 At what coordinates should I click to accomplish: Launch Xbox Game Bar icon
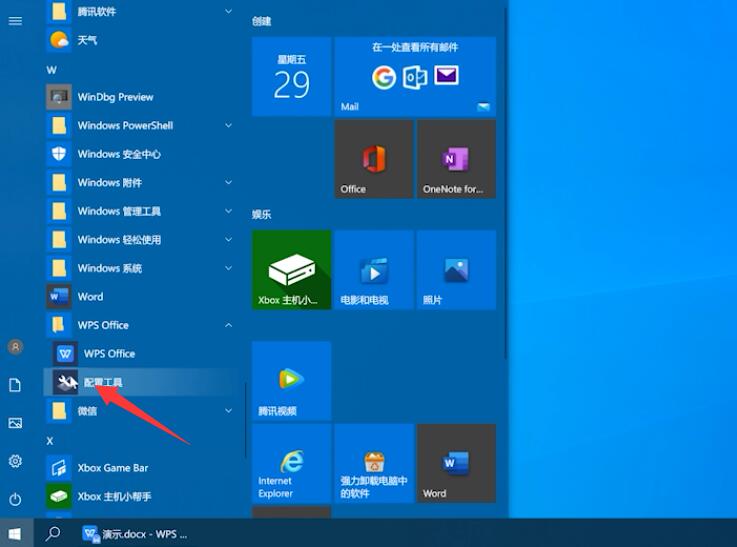point(59,468)
